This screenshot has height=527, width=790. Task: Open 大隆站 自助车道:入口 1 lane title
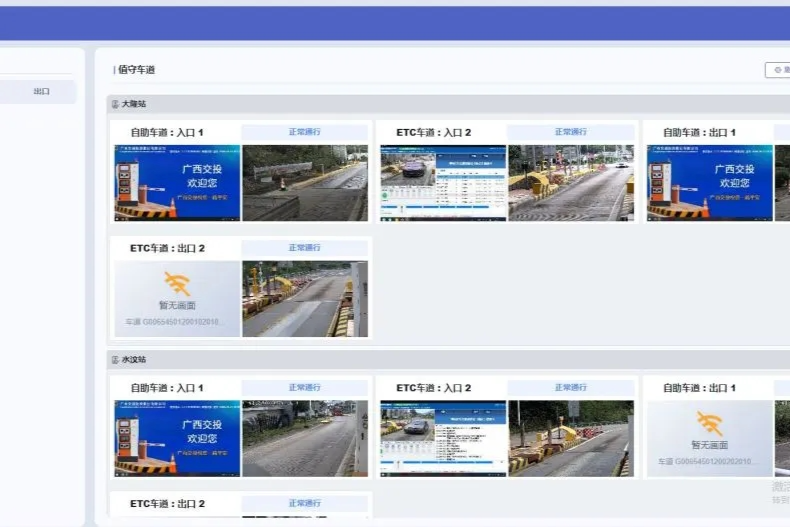tap(167, 133)
